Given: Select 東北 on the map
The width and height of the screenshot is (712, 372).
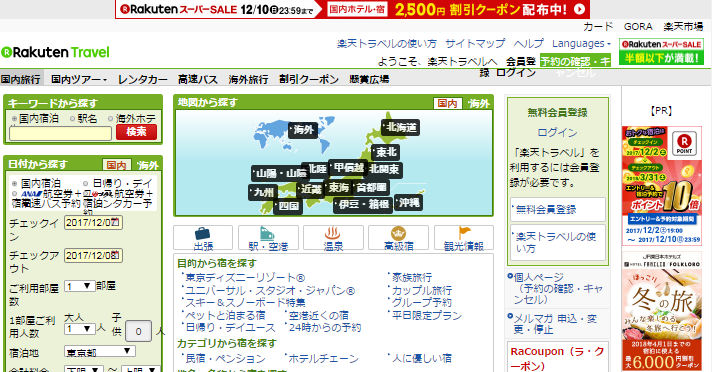Looking at the screenshot, I should coord(385,152).
